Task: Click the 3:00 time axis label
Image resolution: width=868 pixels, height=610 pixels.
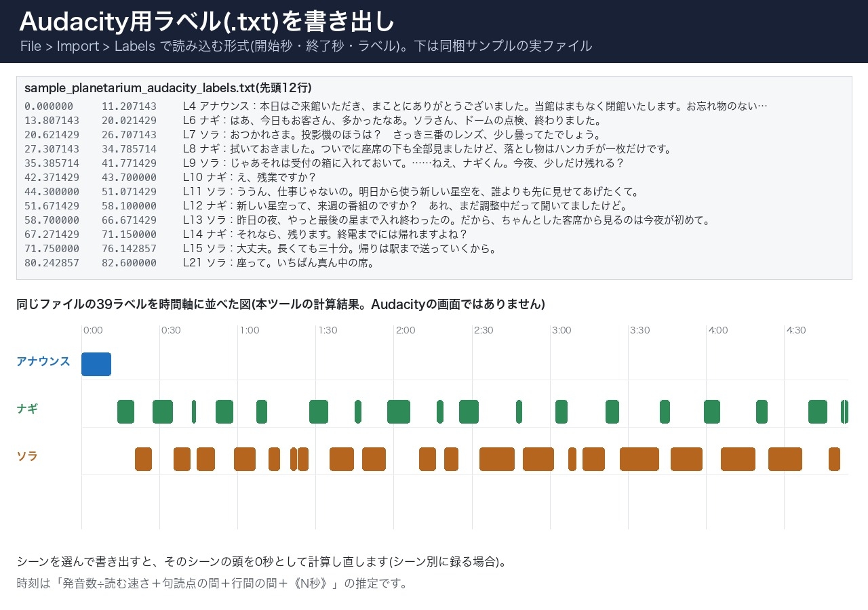Action: [561, 330]
